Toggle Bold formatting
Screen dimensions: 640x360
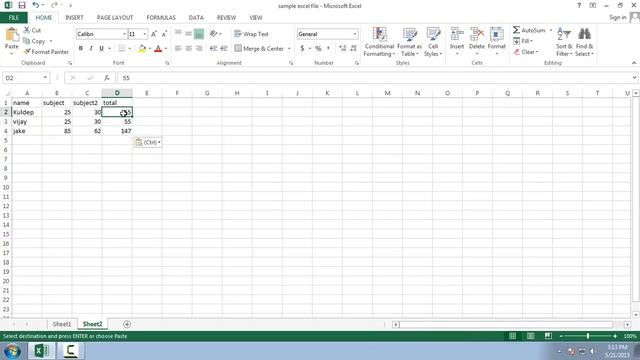[81, 49]
